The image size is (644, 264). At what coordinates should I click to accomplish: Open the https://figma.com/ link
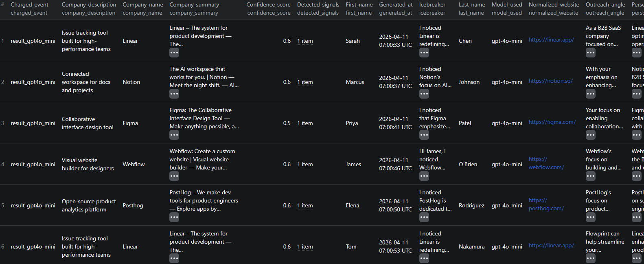[x=552, y=122]
